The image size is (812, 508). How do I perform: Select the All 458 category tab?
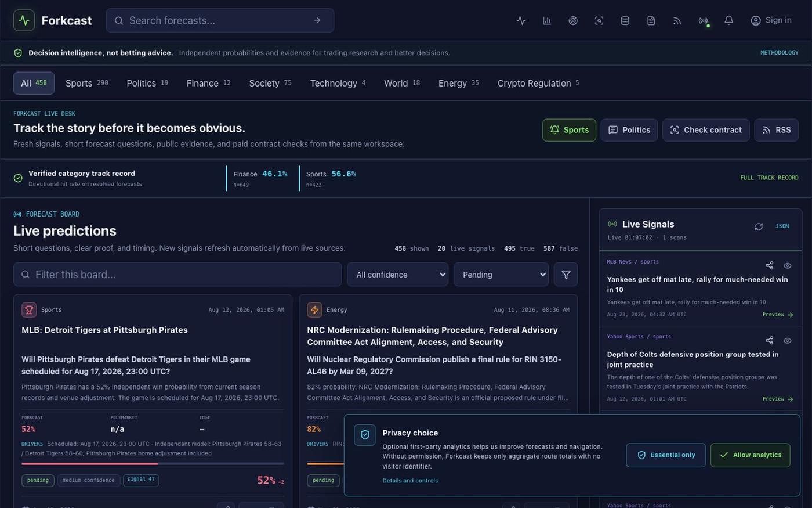[34, 83]
